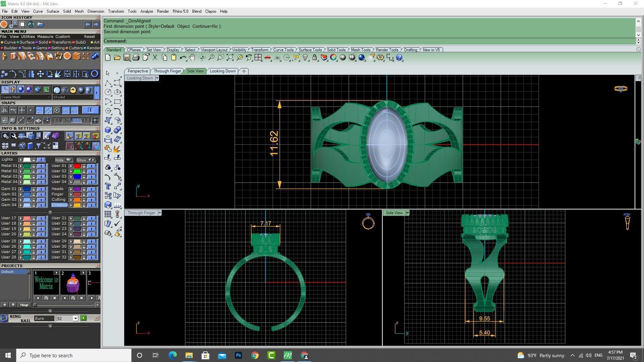Click the Euro ring standard field
The width and height of the screenshot is (644, 362).
pos(44,318)
